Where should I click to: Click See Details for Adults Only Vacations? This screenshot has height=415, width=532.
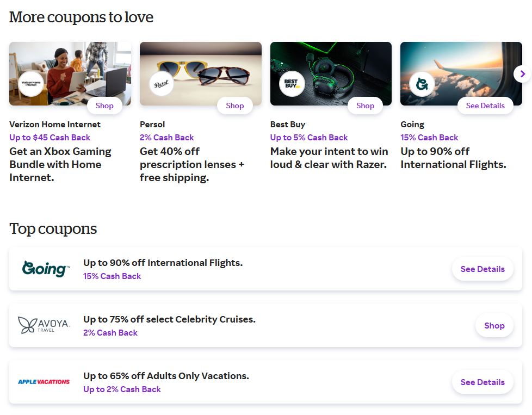[482, 382]
